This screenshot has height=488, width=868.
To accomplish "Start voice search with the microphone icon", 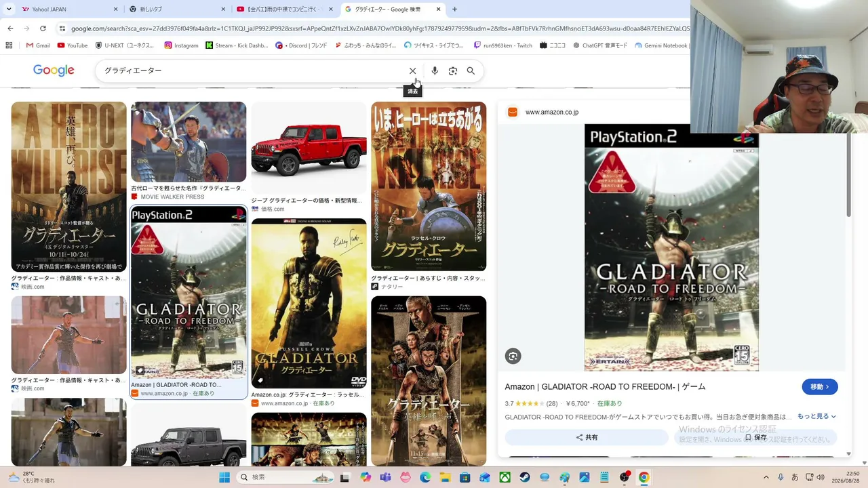I will (435, 70).
